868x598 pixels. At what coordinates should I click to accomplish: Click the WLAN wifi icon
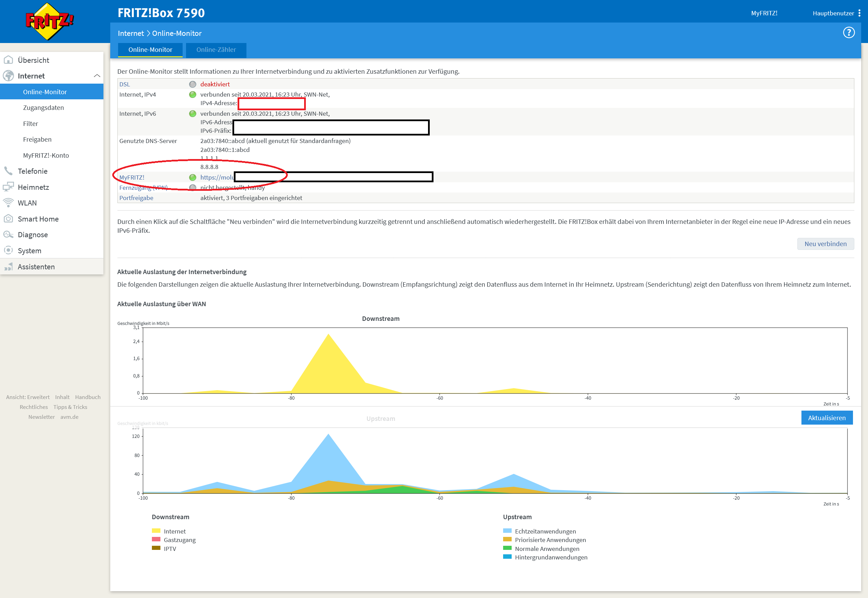tap(8, 203)
